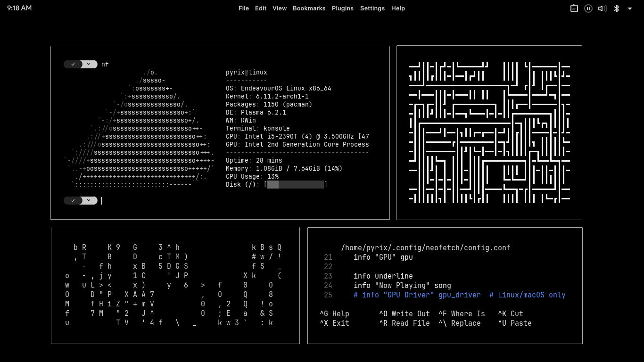Open the File menu
Screen dimensions: 644x362
coord(244,8)
